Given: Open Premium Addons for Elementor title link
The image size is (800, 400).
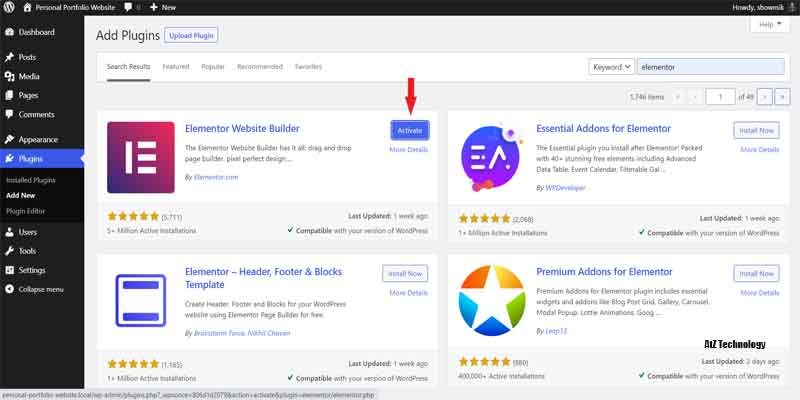Looking at the screenshot, I should (605, 272).
